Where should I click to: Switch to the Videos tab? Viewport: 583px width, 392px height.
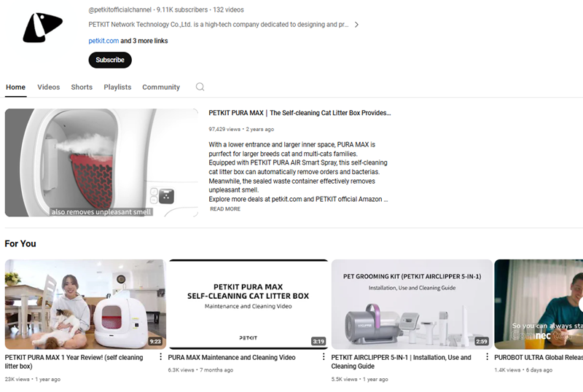[x=48, y=87]
